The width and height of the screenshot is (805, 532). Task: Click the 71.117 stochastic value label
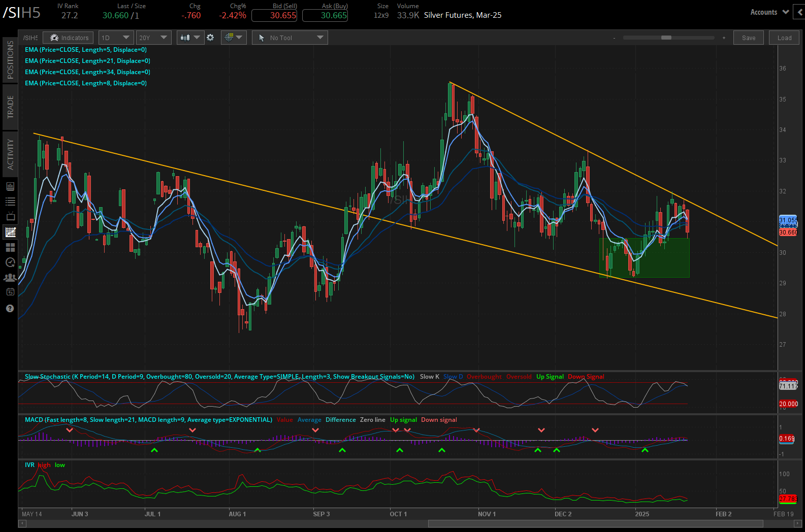[x=788, y=386]
